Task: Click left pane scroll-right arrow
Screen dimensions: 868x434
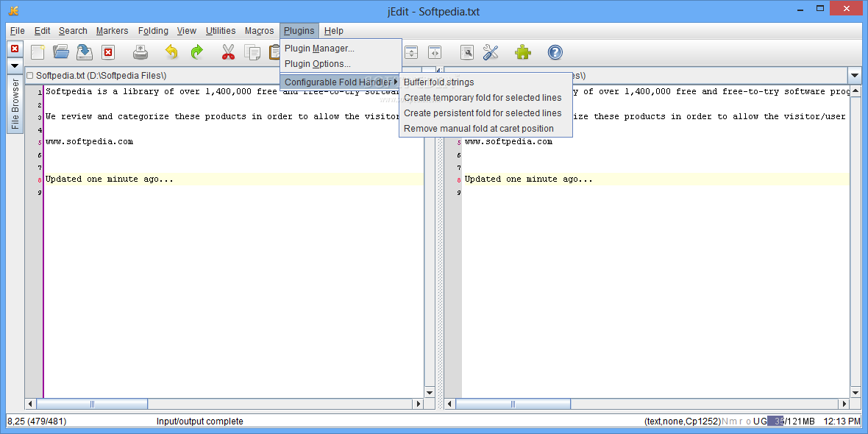Action: coord(419,404)
